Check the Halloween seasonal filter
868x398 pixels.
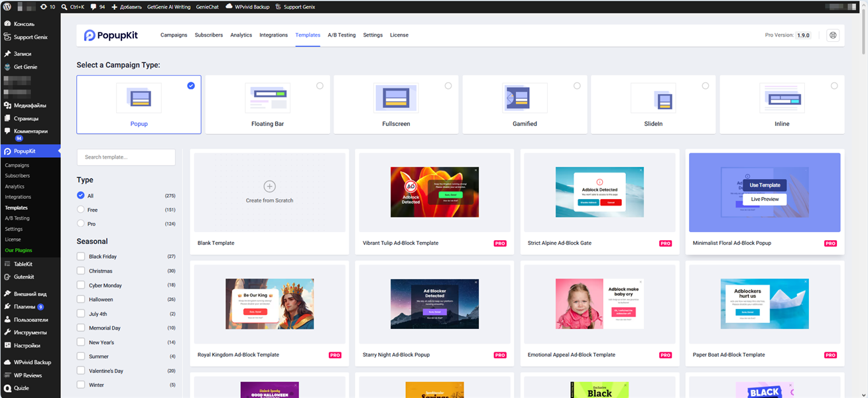pyautogui.click(x=81, y=299)
